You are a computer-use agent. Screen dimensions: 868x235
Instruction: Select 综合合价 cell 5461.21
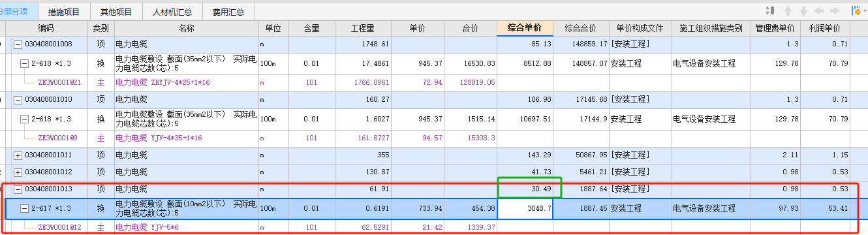point(581,172)
